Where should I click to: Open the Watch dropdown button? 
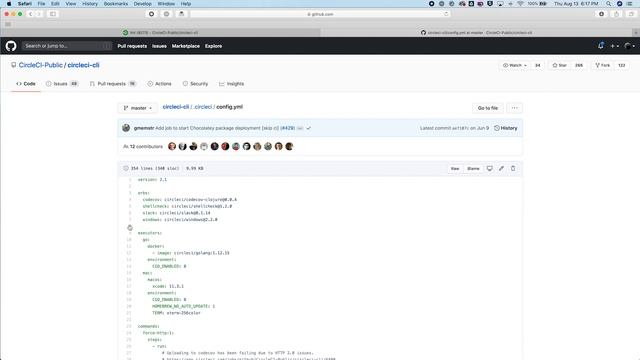(x=515, y=65)
